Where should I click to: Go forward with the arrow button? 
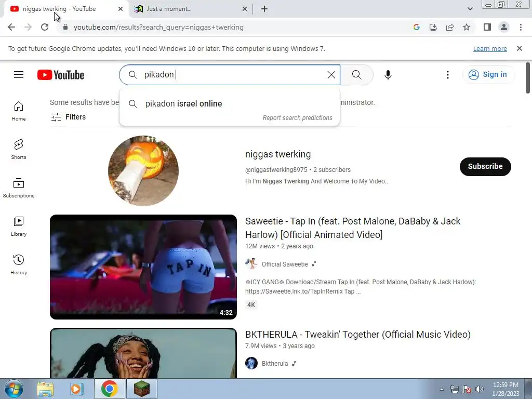tap(28, 27)
